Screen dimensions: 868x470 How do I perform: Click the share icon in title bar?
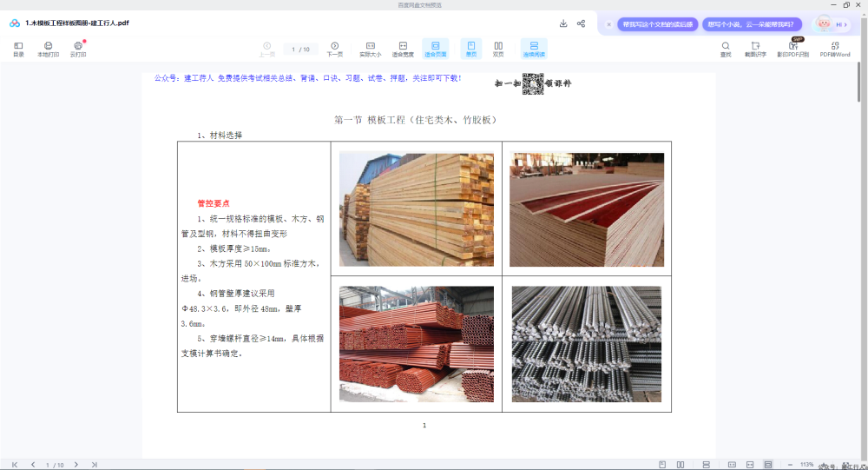(581, 23)
